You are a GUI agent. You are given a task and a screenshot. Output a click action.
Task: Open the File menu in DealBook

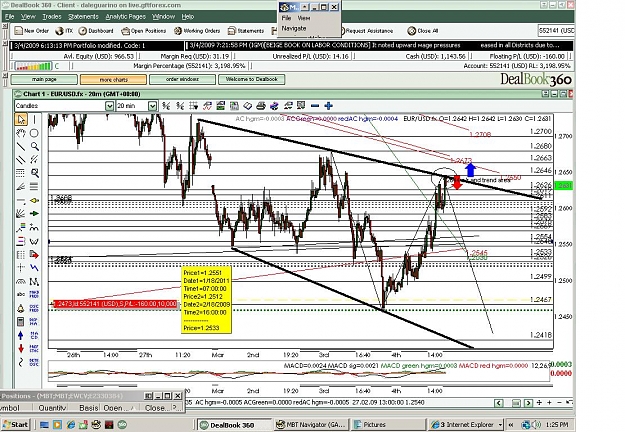pos(10,16)
